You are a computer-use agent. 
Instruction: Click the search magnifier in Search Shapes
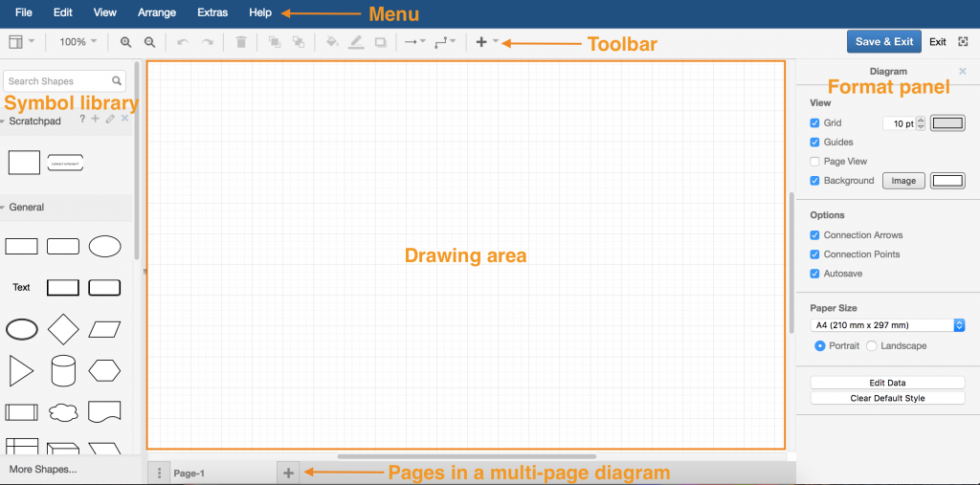(x=116, y=80)
